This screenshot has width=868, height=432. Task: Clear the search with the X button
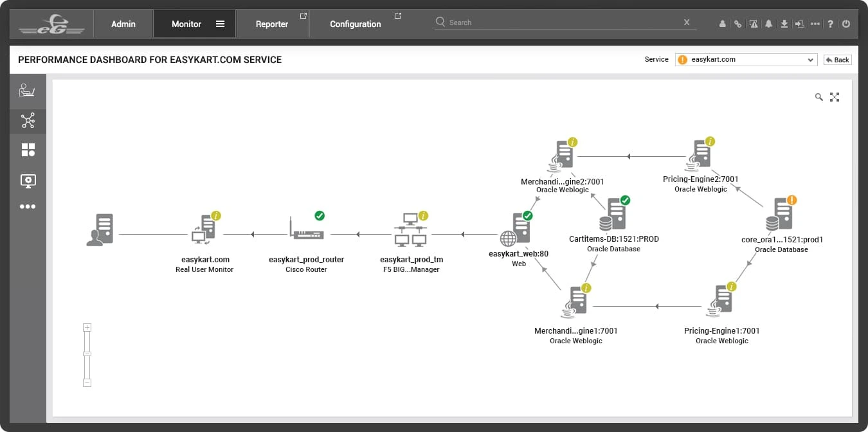687,22
